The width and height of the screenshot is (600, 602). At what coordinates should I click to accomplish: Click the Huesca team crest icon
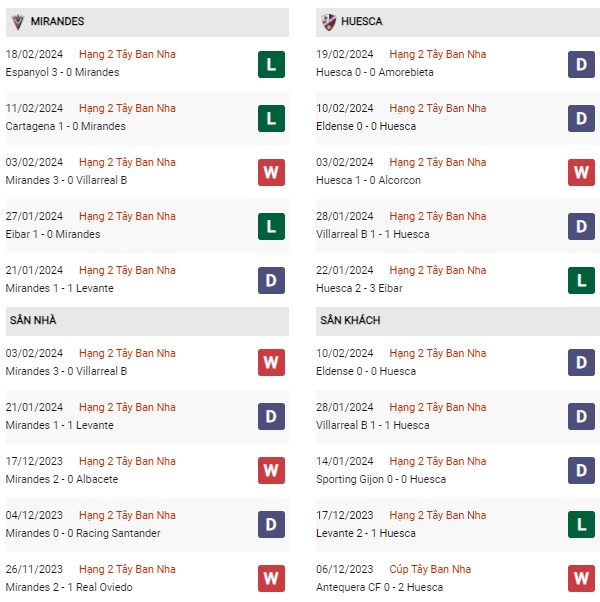coord(329,22)
